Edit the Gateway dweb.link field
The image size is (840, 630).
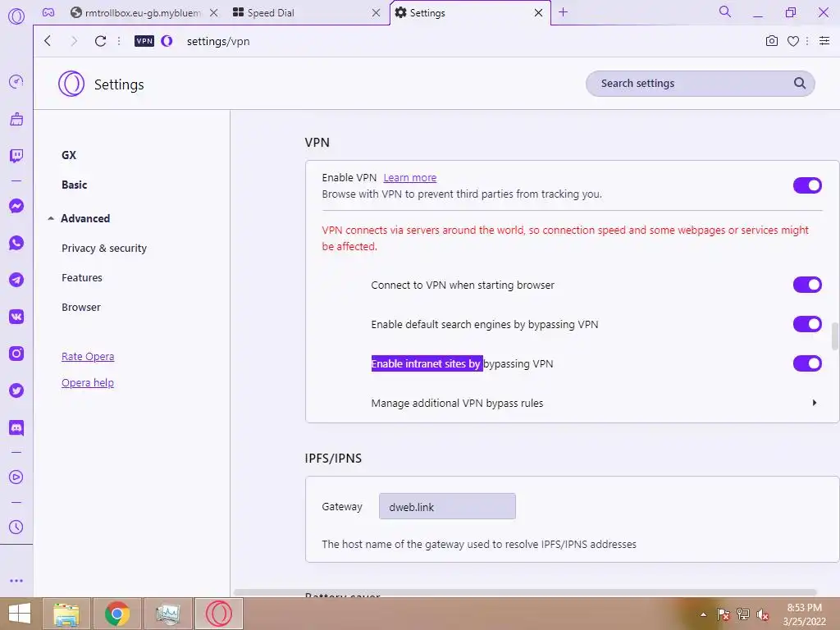tap(447, 506)
